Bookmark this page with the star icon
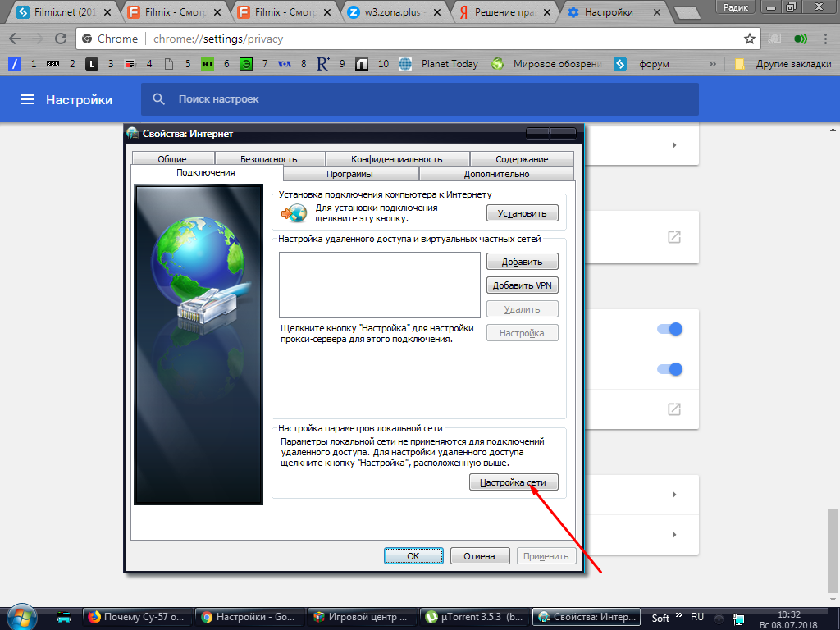840x630 pixels. tap(749, 39)
